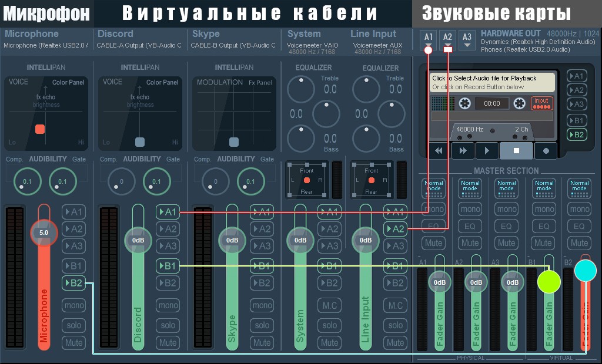
Task: Click the cassette 'input' indicator icon
Action: coord(541,103)
